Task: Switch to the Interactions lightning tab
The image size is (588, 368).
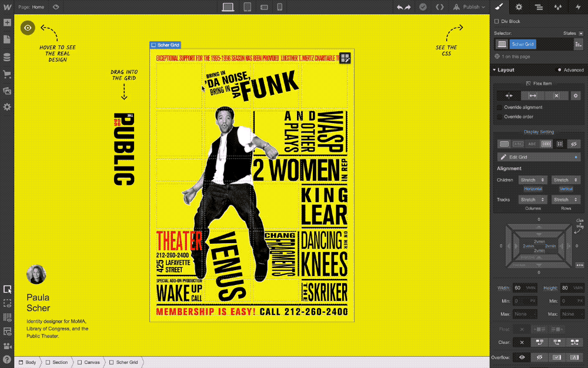Action: [578, 7]
